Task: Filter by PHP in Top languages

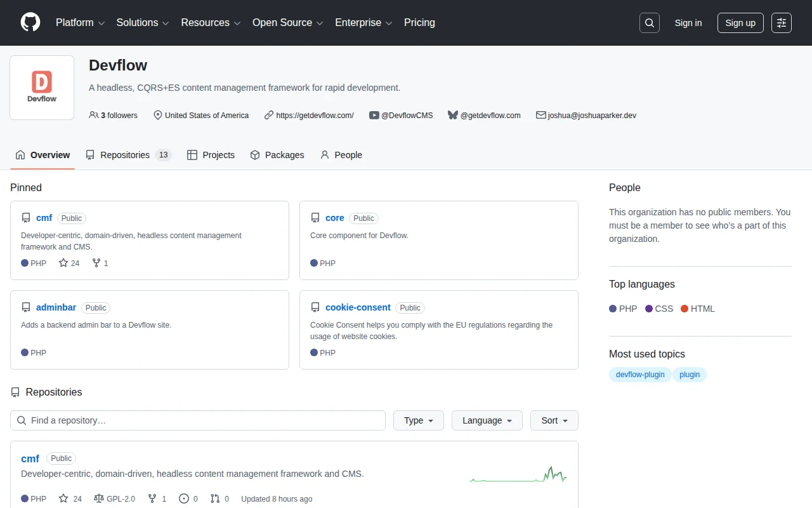Action: (x=623, y=309)
